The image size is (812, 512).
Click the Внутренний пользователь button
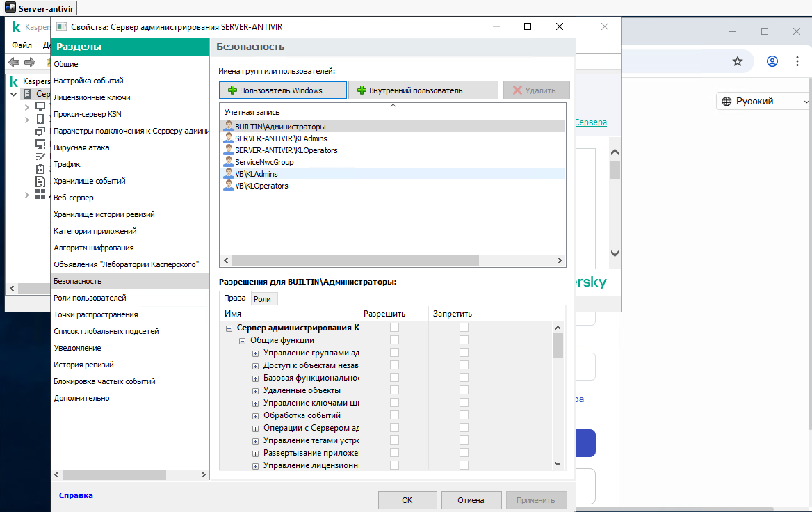[x=423, y=90]
